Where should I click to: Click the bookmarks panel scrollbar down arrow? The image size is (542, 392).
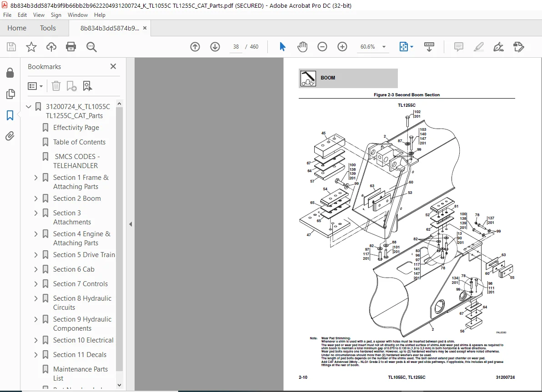[119, 385]
